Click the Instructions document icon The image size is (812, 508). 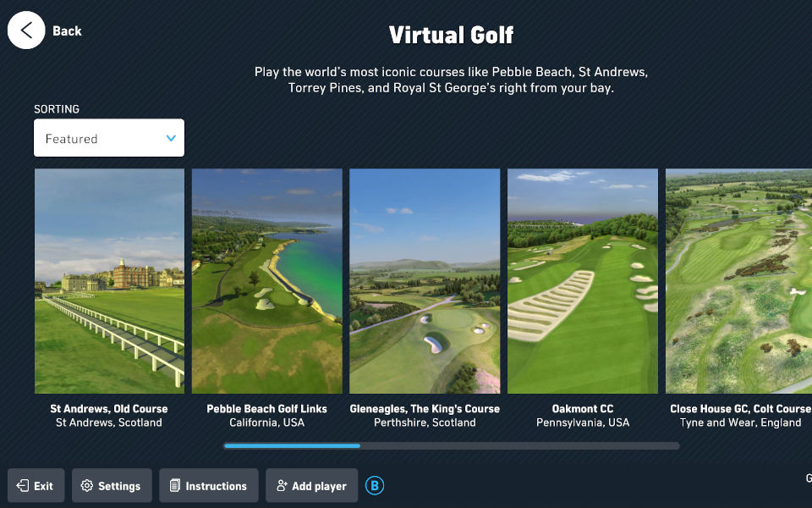click(175, 486)
